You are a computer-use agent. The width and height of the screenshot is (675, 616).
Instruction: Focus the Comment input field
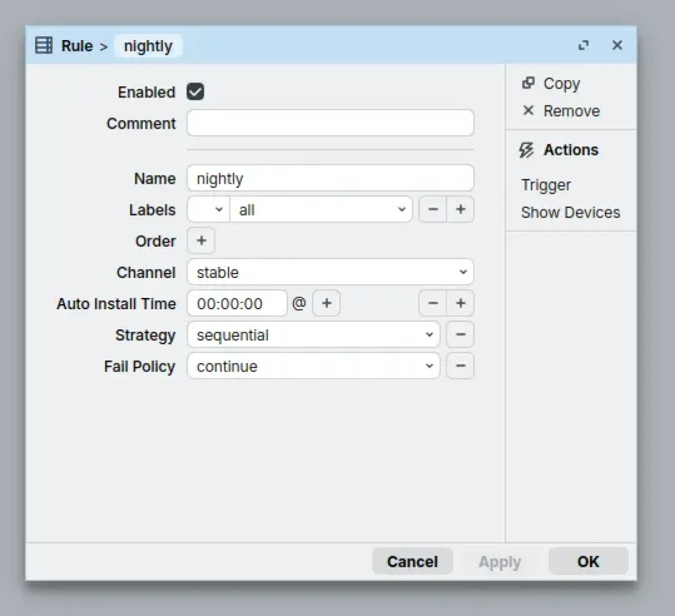pyautogui.click(x=331, y=123)
